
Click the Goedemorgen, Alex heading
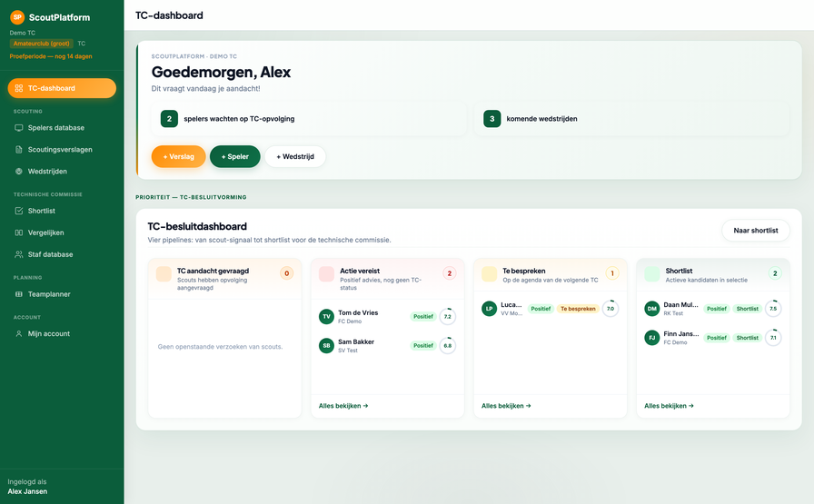(221, 72)
